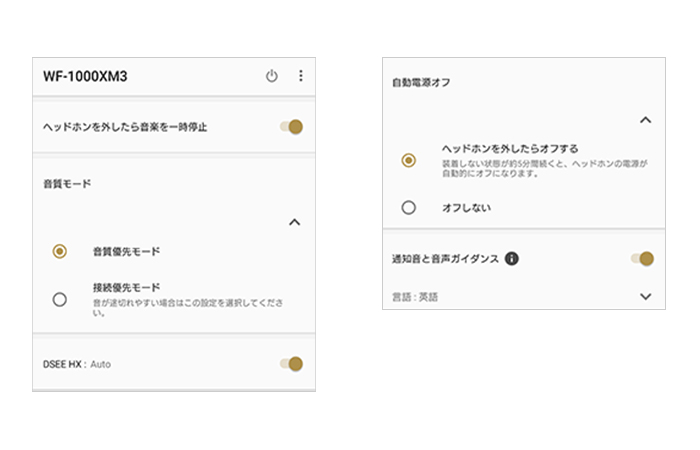Click the 音質モード section header
This screenshot has width=700, height=450.
pyautogui.click(x=67, y=185)
